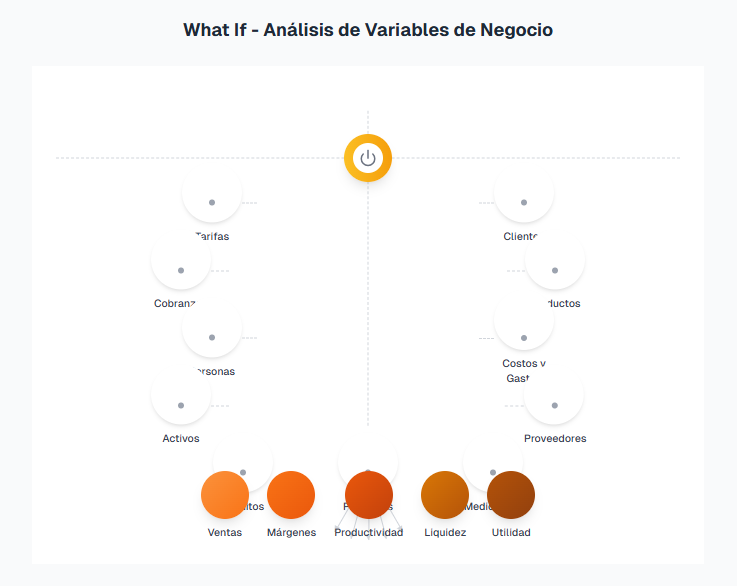Select the Proveedores variable node
This screenshot has width=737, height=586.
point(554,395)
